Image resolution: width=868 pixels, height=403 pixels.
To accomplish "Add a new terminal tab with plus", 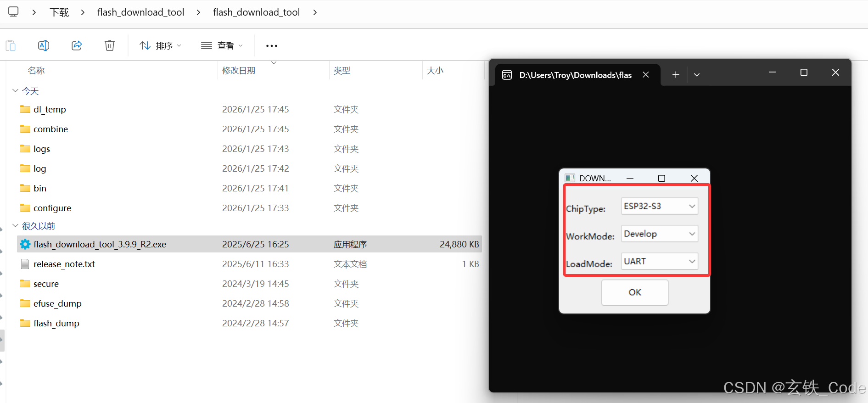I will (x=676, y=75).
